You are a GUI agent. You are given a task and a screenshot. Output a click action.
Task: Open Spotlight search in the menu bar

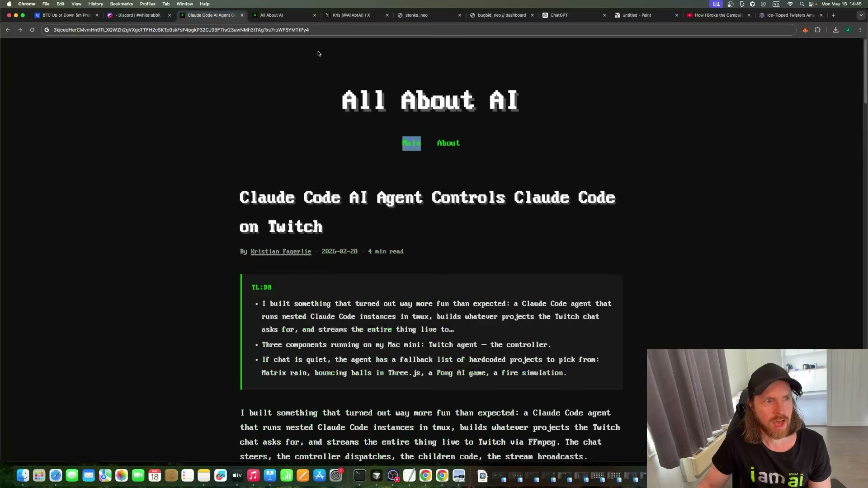[802, 4]
